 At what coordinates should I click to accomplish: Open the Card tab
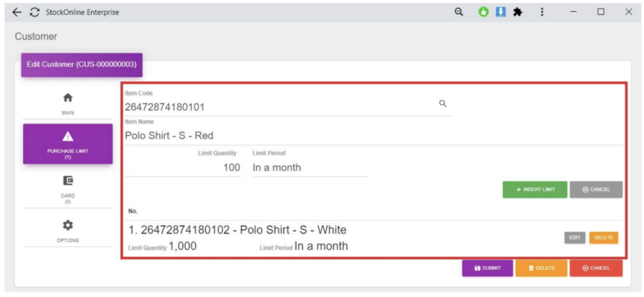(68, 188)
